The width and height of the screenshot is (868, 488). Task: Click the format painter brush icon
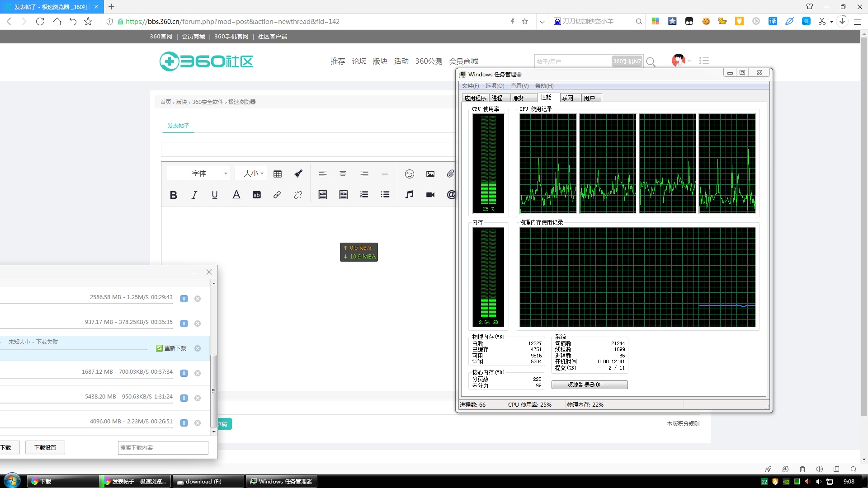pos(298,174)
